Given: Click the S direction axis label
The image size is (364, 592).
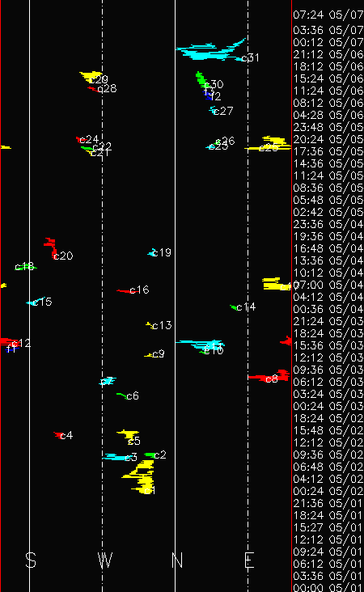Looking at the screenshot, I should (31, 560).
